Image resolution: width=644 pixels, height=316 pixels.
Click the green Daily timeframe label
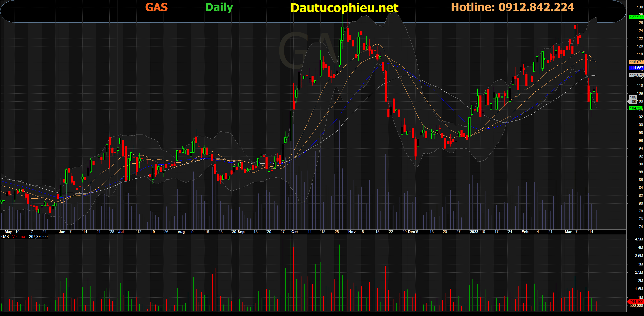[219, 7]
